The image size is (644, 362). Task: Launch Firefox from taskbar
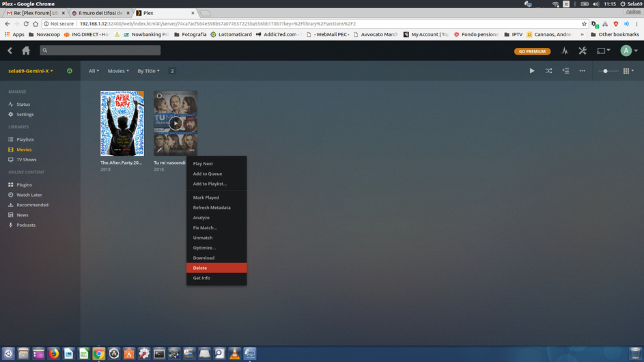pyautogui.click(x=53, y=354)
